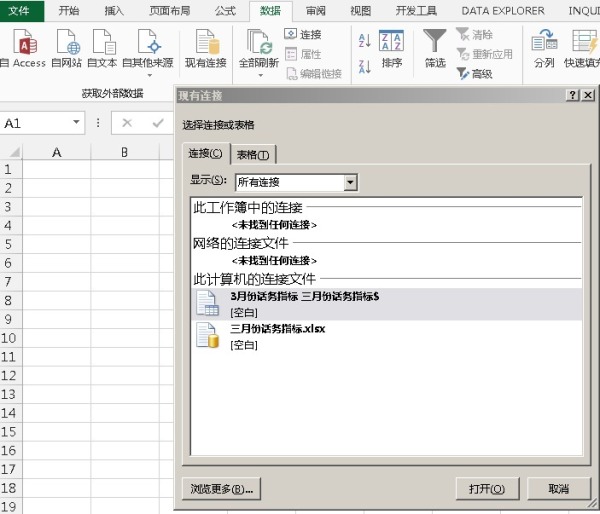Screen dimensions: 600x514
Task: Close the Existing Connections dialog
Action: pyautogui.click(x=588, y=95)
